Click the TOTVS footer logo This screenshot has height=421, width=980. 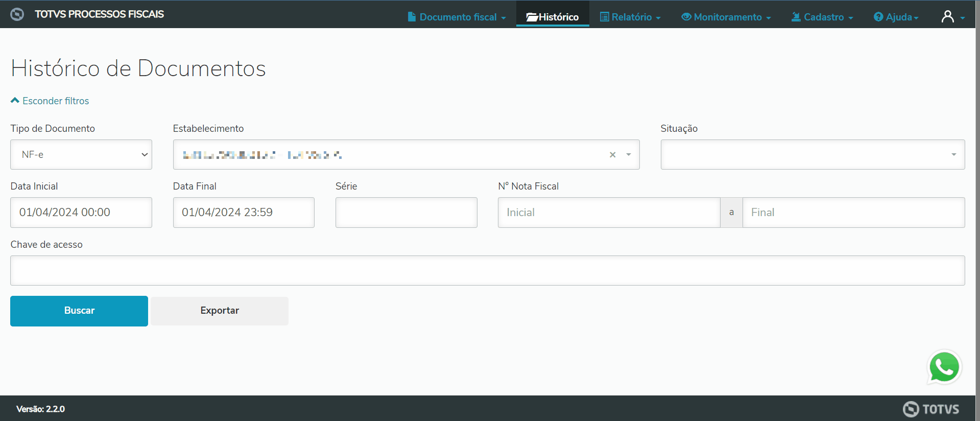click(931, 409)
